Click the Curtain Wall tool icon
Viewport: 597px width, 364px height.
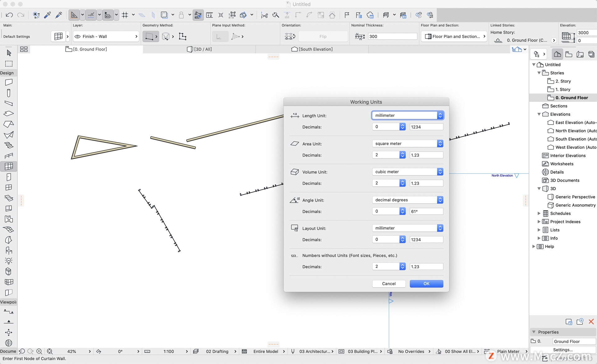coord(9,166)
